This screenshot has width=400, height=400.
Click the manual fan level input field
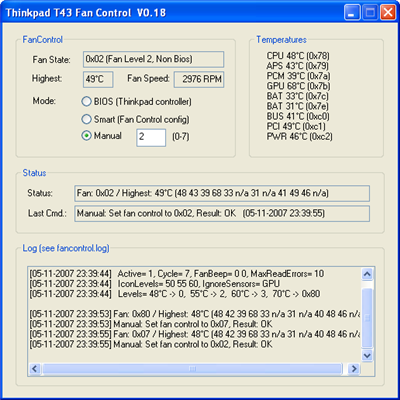pyautogui.click(x=151, y=137)
